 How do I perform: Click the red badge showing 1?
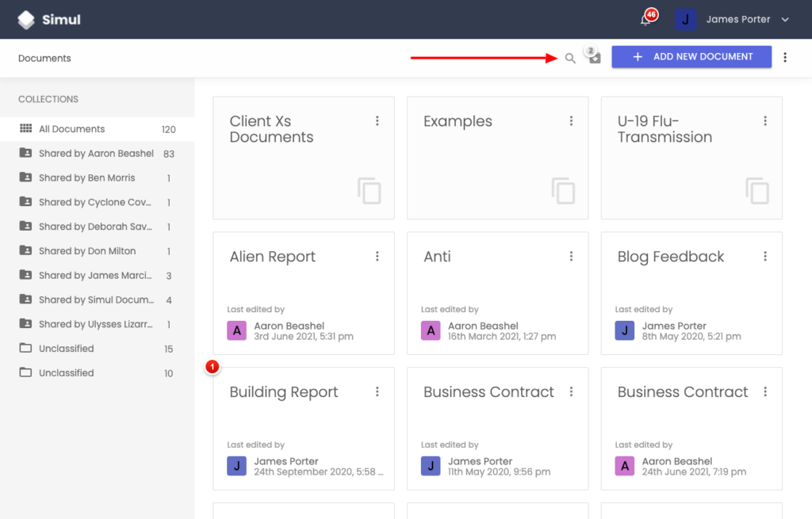click(212, 367)
